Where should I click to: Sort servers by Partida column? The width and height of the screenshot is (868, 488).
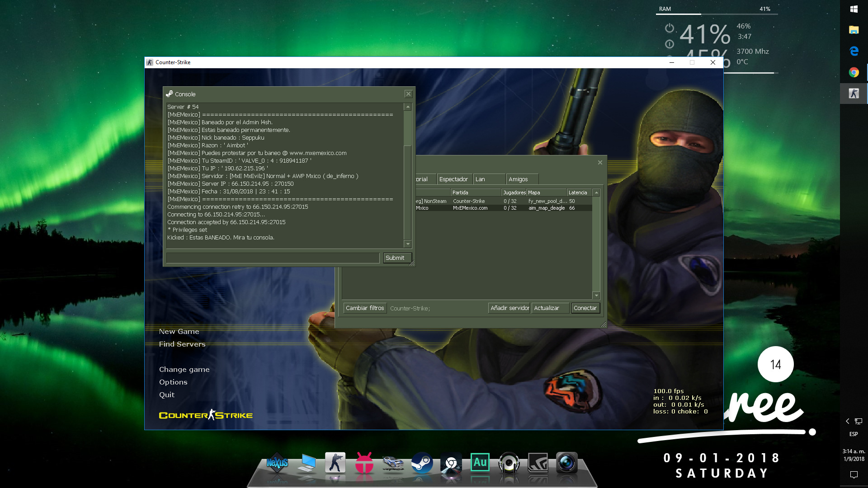(476, 192)
